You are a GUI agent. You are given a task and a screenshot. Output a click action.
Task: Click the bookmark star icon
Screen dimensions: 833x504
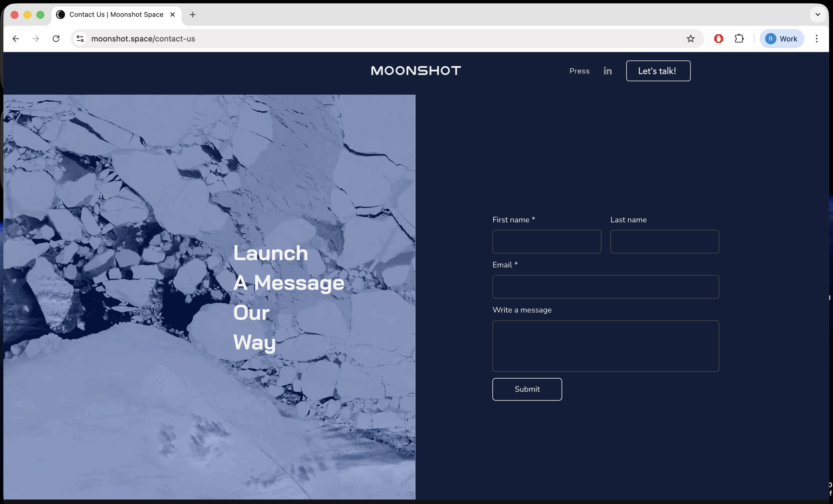(x=690, y=39)
